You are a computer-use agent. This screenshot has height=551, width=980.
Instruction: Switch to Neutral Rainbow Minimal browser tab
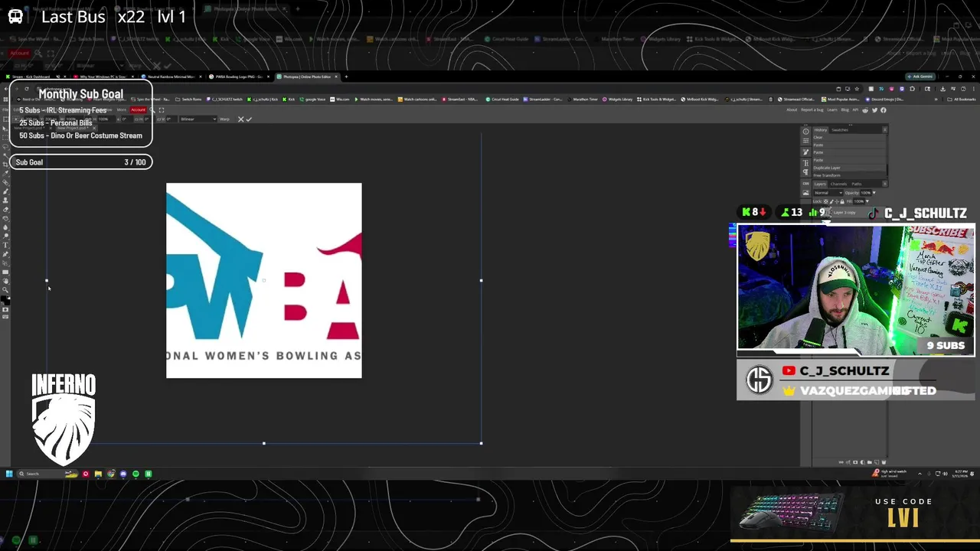[x=170, y=77]
